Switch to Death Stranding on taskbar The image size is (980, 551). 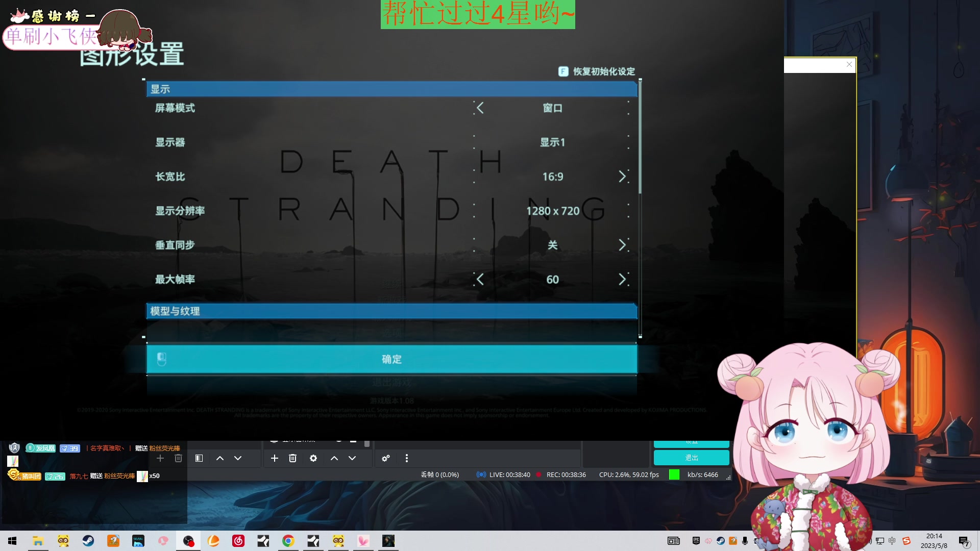(x=388, y=541)
